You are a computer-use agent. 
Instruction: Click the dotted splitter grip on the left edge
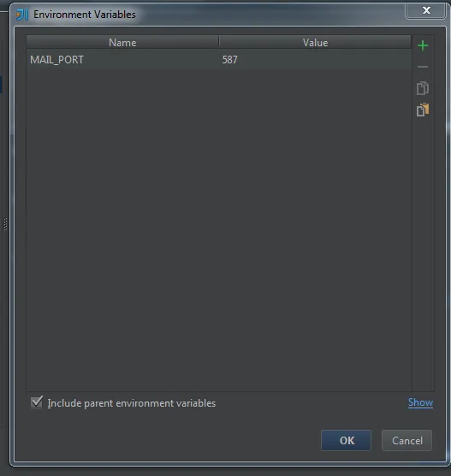tap(5, 224)
